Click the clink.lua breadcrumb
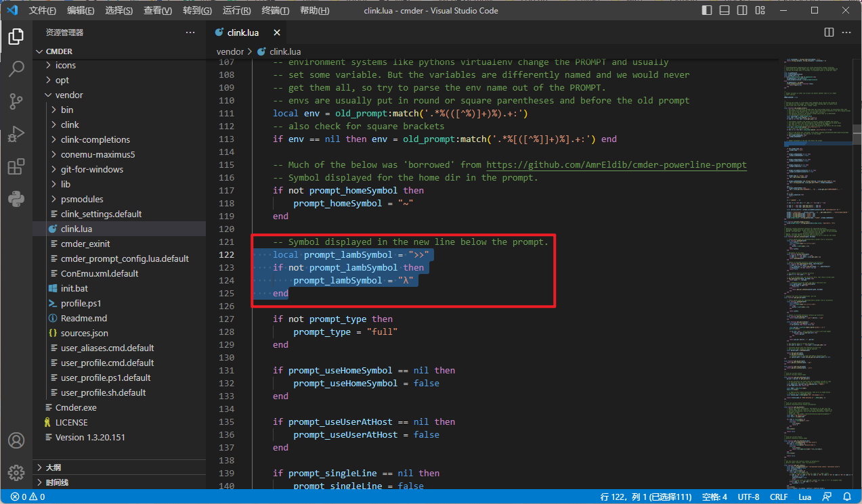 tap(278, 51)
